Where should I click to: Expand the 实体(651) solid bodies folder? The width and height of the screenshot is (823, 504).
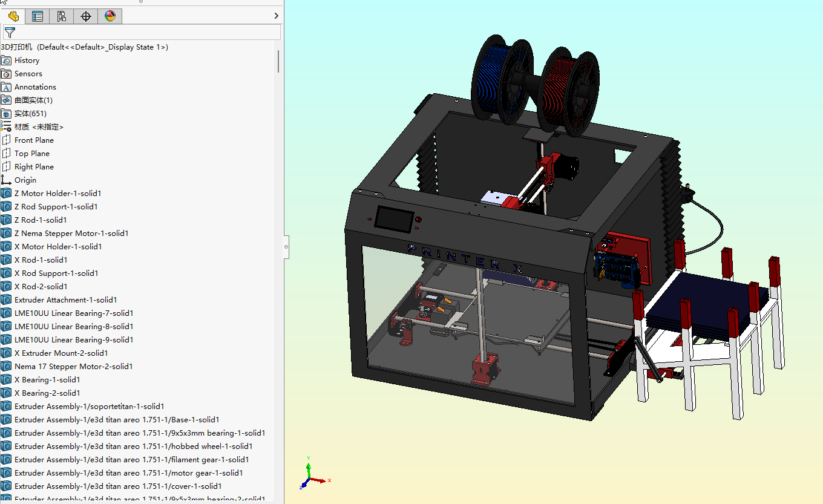point(30,114)
